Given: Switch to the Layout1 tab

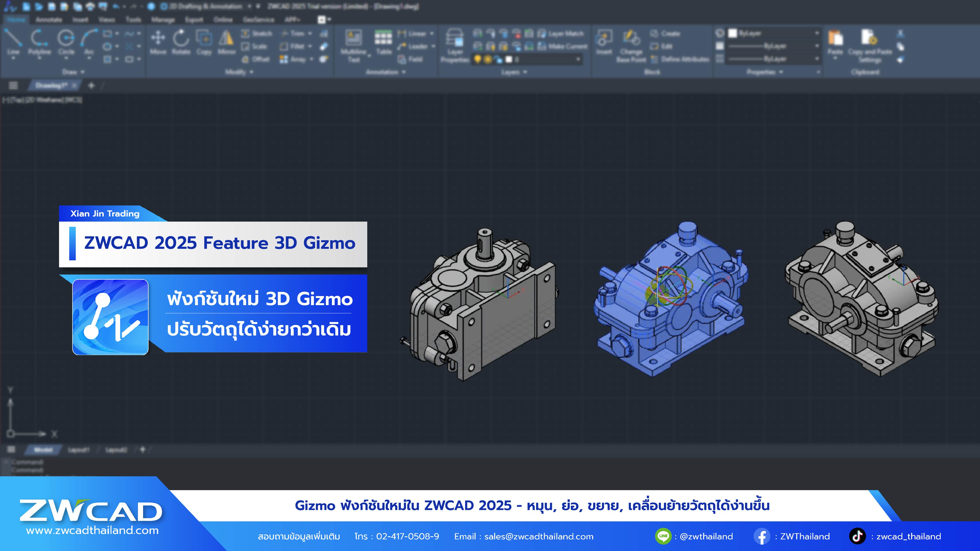Looking at the screenshot, I should (x=78, y=450).
